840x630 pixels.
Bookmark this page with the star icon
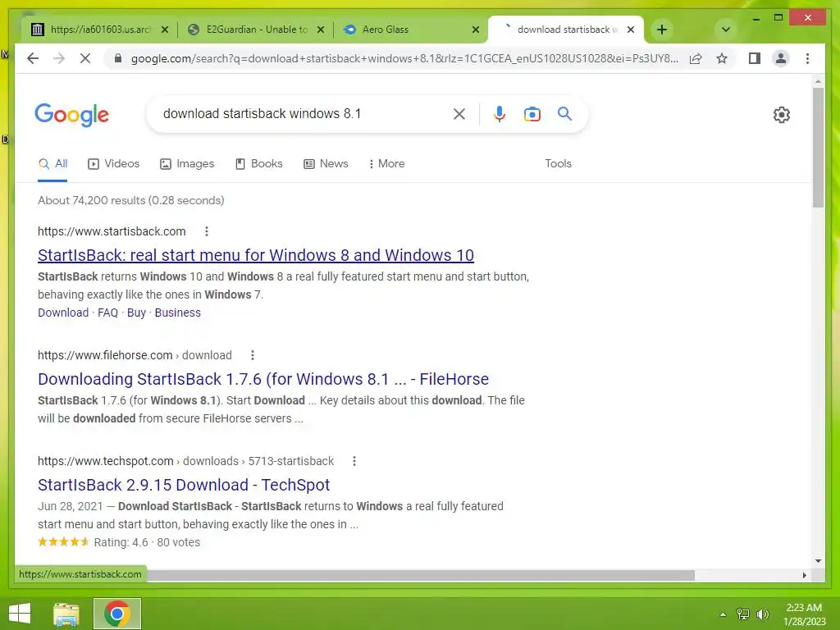point(722,58)
